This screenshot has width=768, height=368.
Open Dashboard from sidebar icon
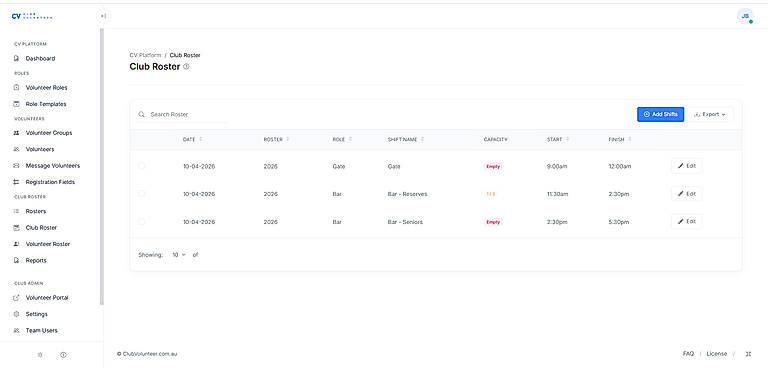[x=16, y=58]
